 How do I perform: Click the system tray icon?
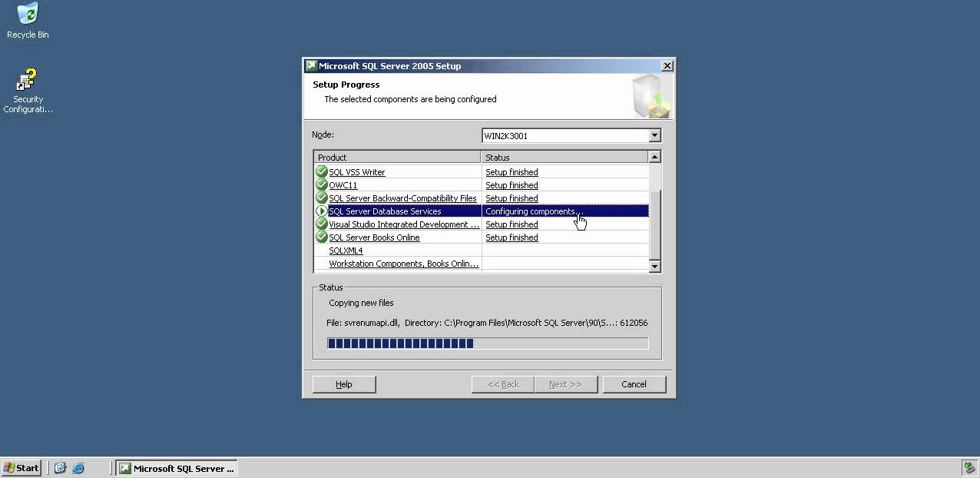[969, 467]
